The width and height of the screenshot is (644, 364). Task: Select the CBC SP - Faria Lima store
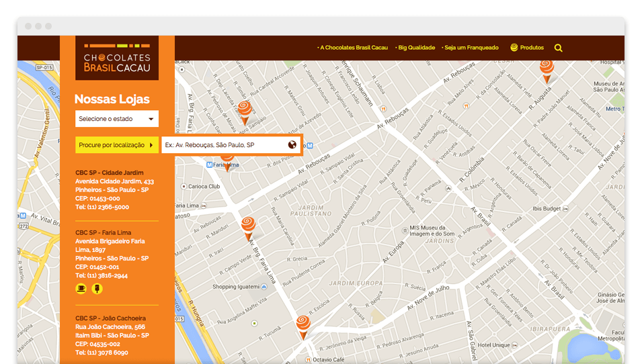[103, 232]
